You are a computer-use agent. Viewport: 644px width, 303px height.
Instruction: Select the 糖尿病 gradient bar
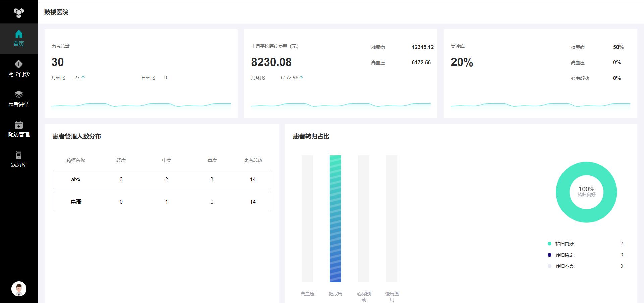[335, 218]
